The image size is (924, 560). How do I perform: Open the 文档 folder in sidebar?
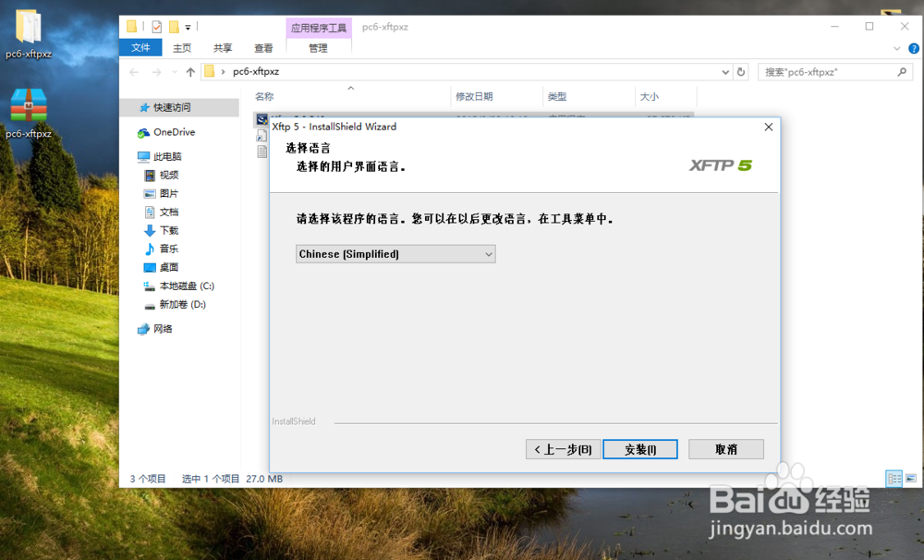coord(168,212)
